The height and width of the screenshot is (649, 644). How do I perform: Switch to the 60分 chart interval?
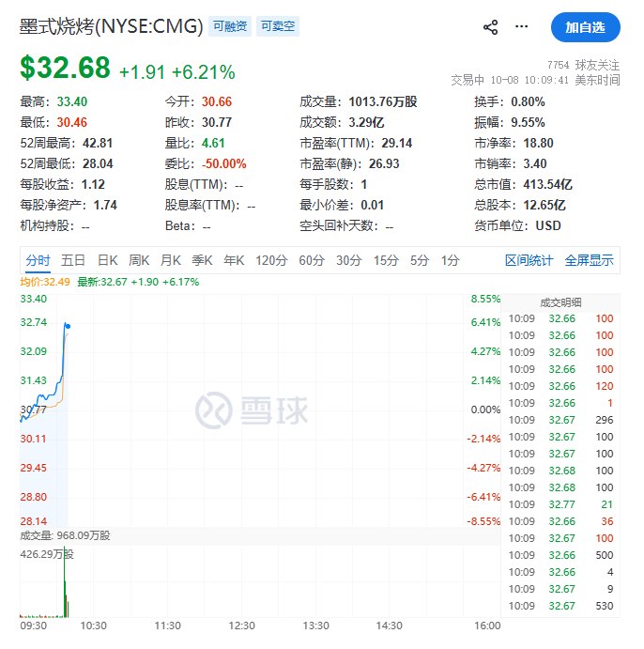pos(312,260)
